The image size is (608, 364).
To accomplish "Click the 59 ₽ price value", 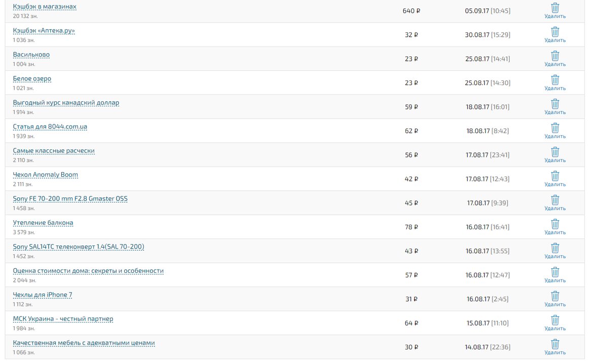I will 411,107.
